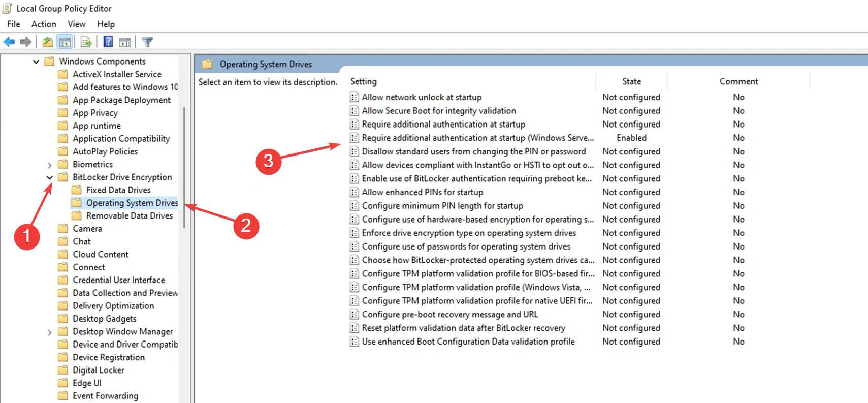Select Device Registration folder
This screenshot has width=868, height=403.
point(109,357)
